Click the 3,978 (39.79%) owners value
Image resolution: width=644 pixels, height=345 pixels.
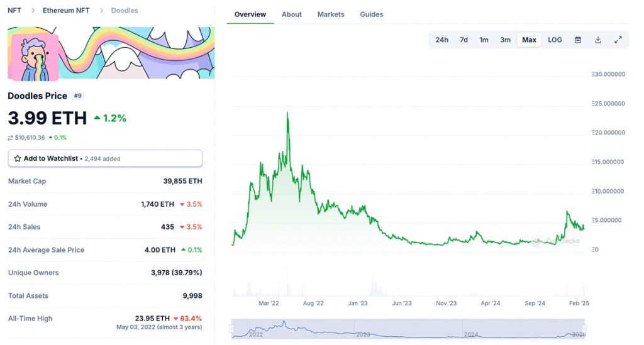click(177, 273)
